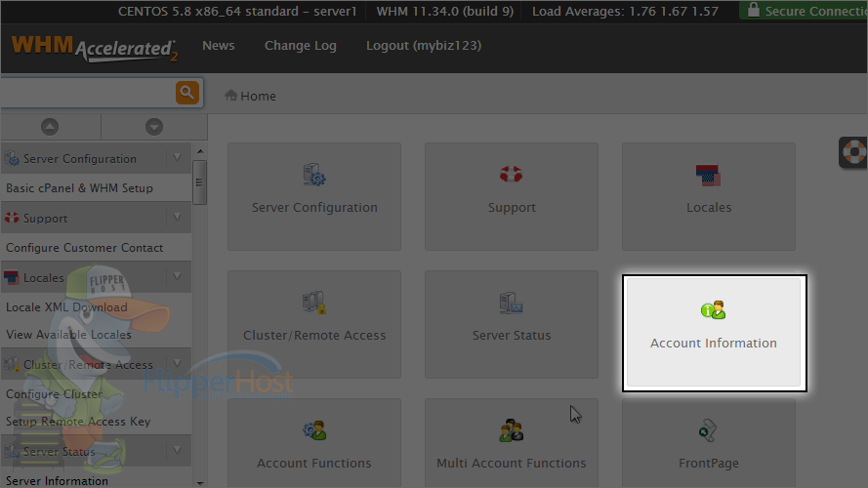The height and width of the screenshot is (488, 868).
Task: Click the sidebar scrollbar thumb
Action: [199, 183]
